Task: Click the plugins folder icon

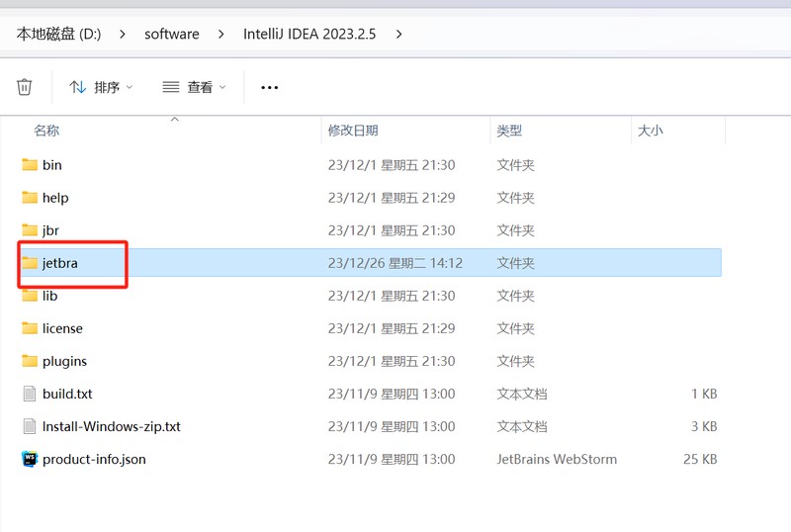Action: pos(30,361)
